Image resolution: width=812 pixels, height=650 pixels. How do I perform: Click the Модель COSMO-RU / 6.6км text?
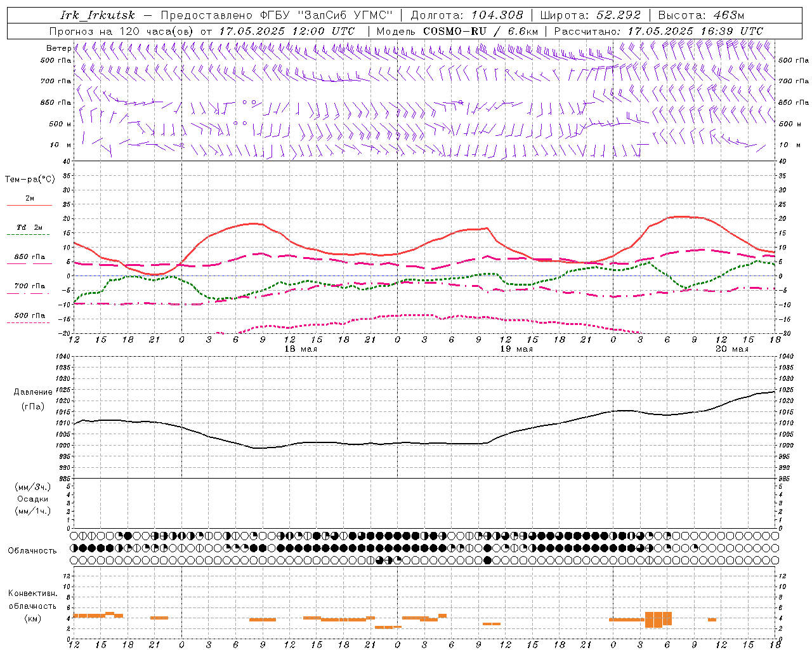pos(457,31)
